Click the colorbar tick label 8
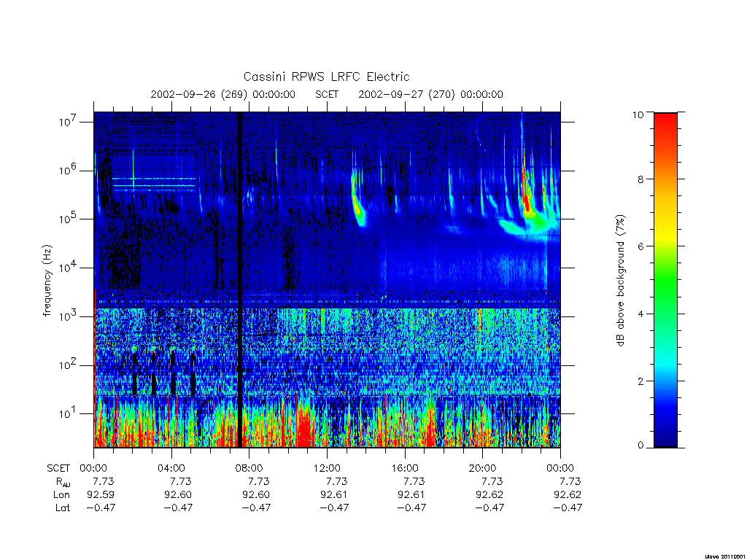Screen dimensions: 747x560 640,179
